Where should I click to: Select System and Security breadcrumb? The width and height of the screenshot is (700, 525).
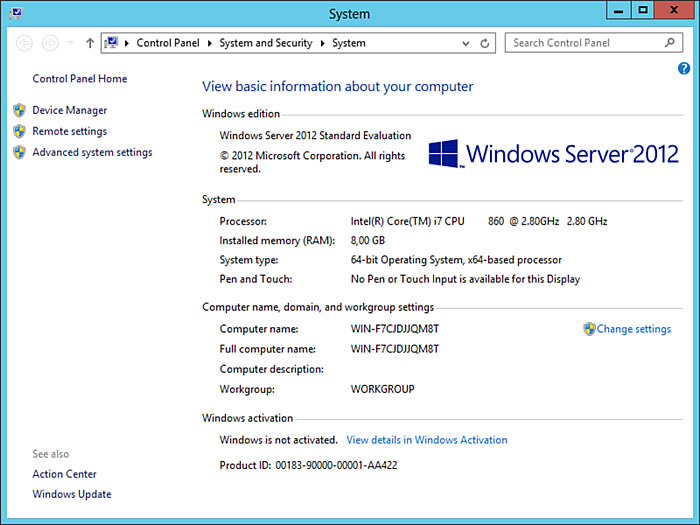[x=266, y=43]
